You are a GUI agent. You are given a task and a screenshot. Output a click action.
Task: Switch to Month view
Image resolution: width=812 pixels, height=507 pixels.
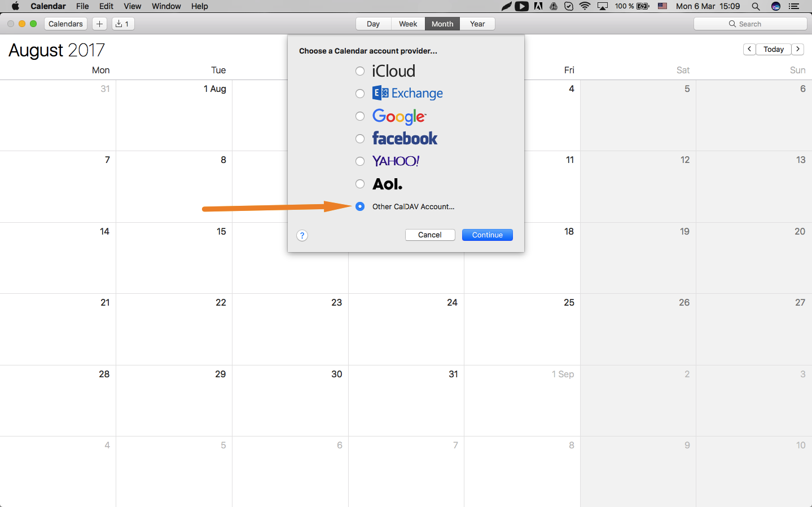tap(442, 24)
